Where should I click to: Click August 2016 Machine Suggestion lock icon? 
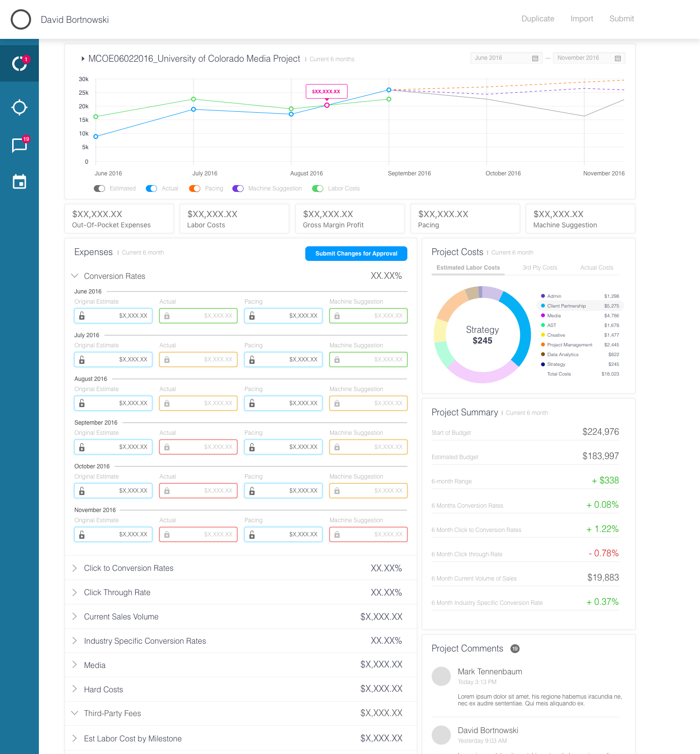click(337, 403)
